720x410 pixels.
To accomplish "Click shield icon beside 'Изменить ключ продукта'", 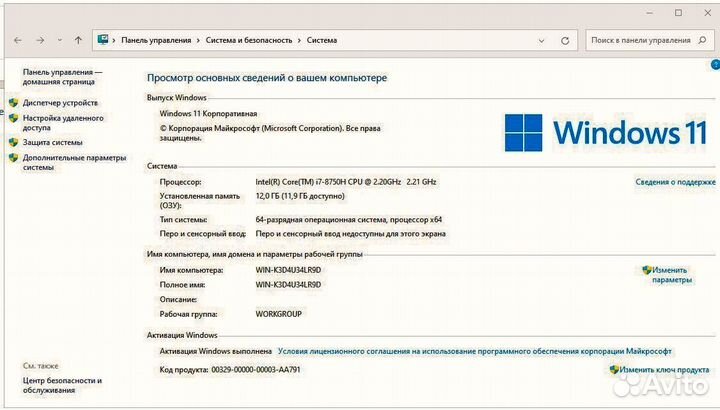I will pos(614,370).
